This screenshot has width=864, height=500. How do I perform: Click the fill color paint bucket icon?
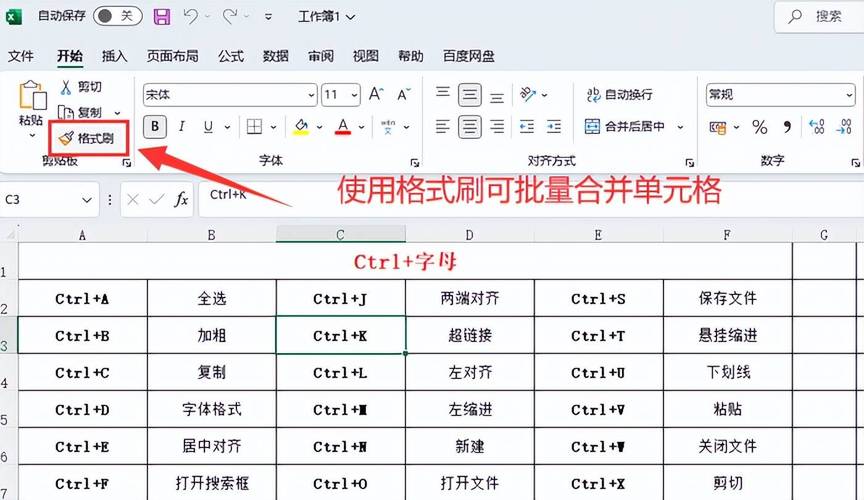point(301,127)
